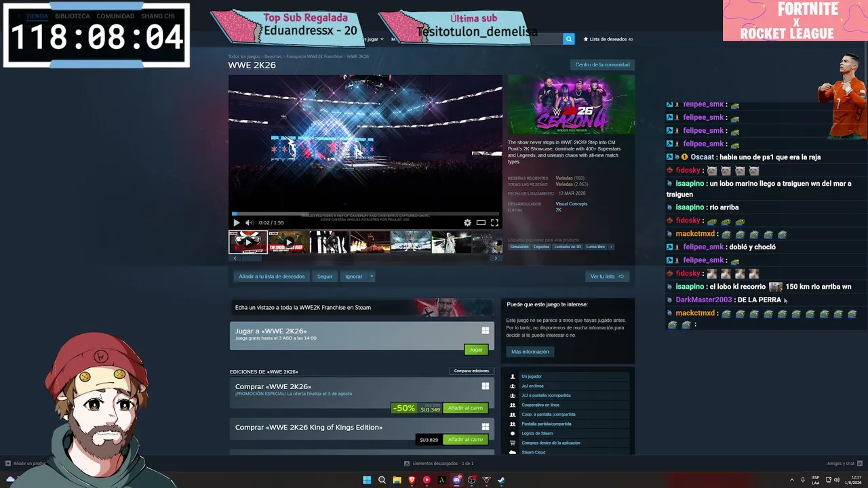Open the Comunidad tab

115,16
